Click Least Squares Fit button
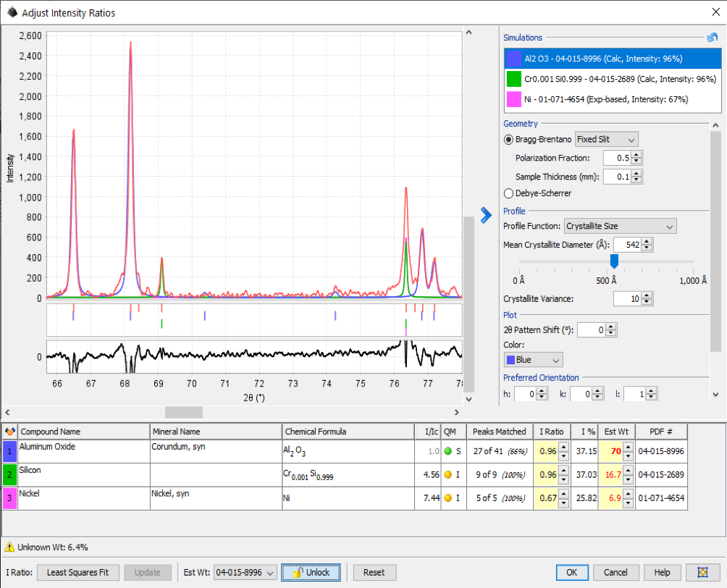 [78, 573]
